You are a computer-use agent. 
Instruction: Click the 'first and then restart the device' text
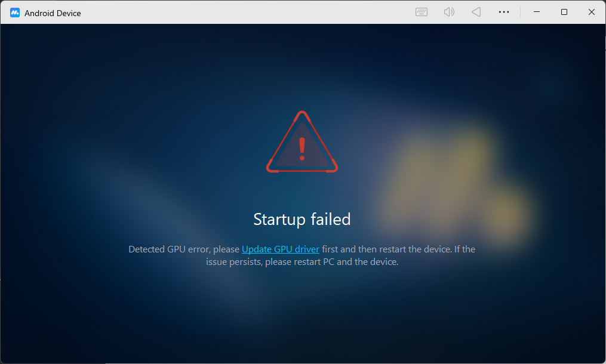tap(386, 249)
